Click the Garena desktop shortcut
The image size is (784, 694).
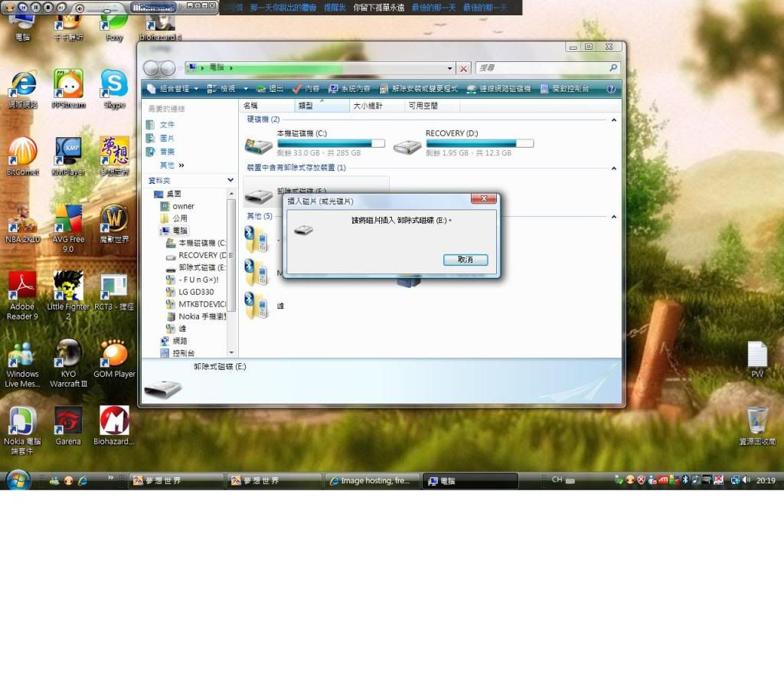click(x=68, y=421)
